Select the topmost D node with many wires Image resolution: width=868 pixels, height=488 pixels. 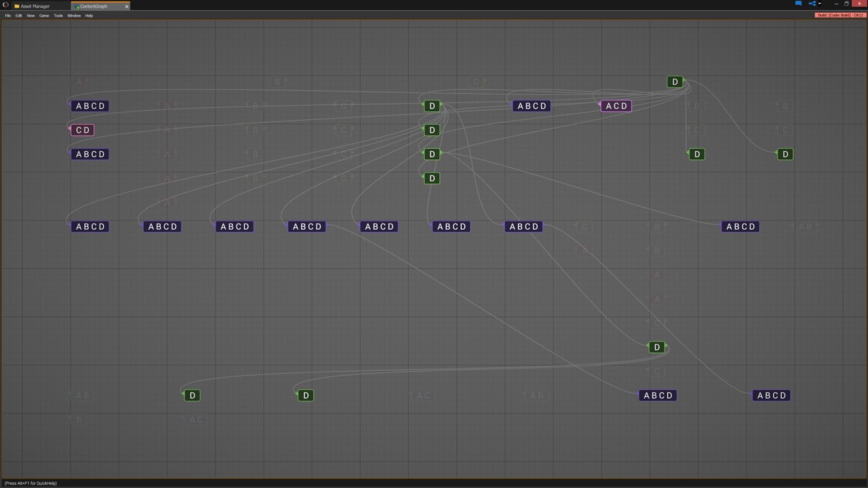tap(675, 82)
